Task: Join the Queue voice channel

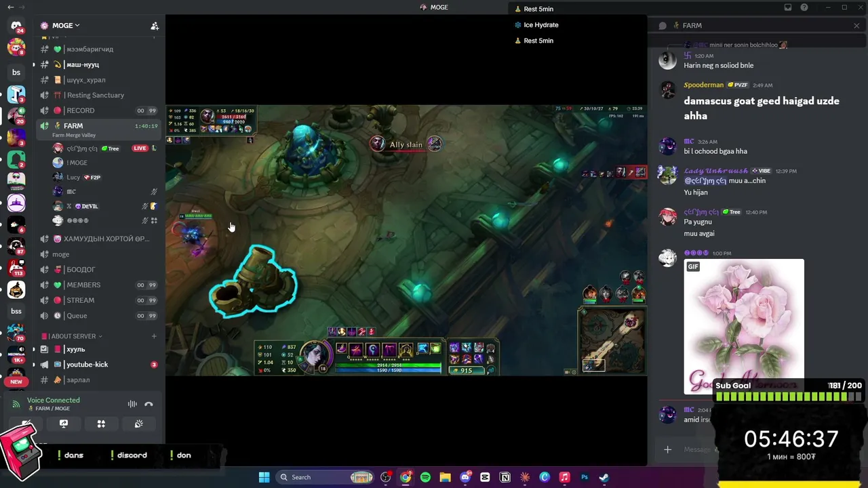Action: [x=97, y=316]
